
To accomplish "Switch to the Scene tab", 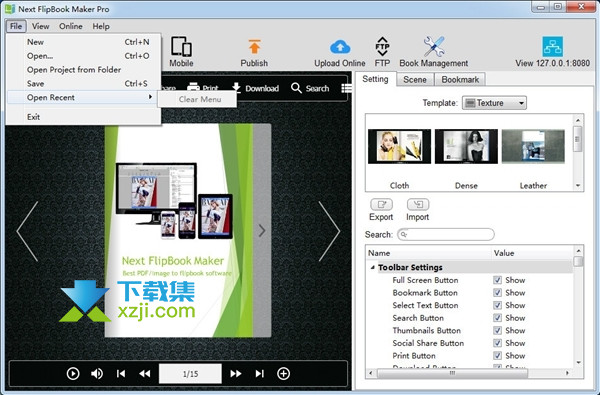I will (x=414, y=80).
